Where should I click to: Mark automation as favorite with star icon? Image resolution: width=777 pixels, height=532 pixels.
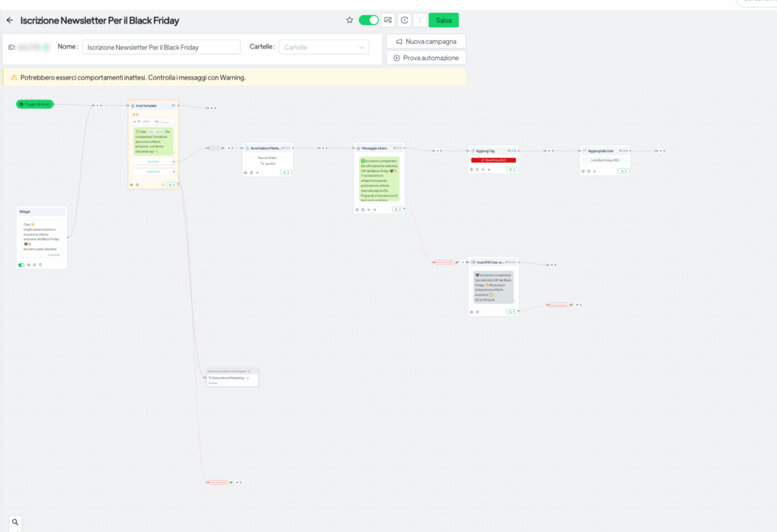click(x=350, y=20)
